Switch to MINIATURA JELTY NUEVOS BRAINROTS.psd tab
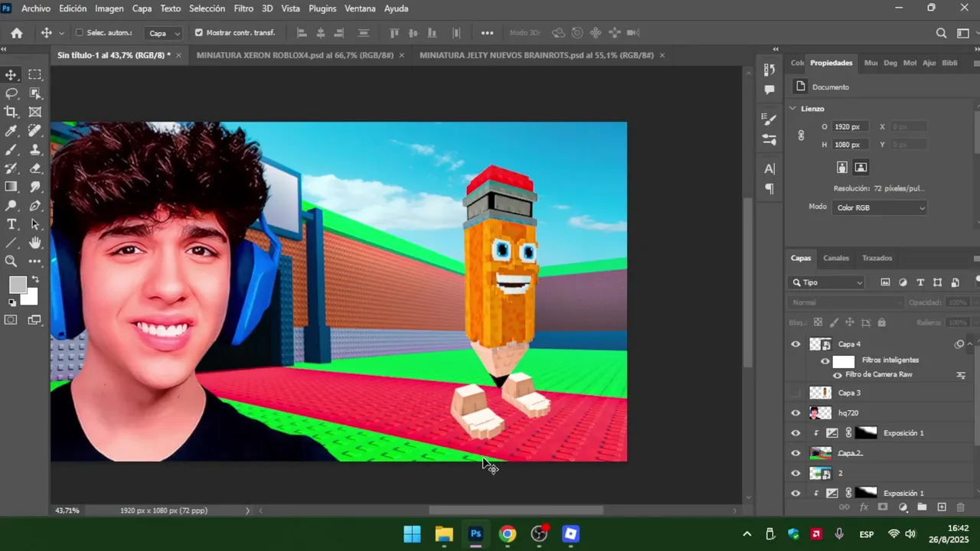The height and width of the screenshot is (551, 980). point(537,55)
